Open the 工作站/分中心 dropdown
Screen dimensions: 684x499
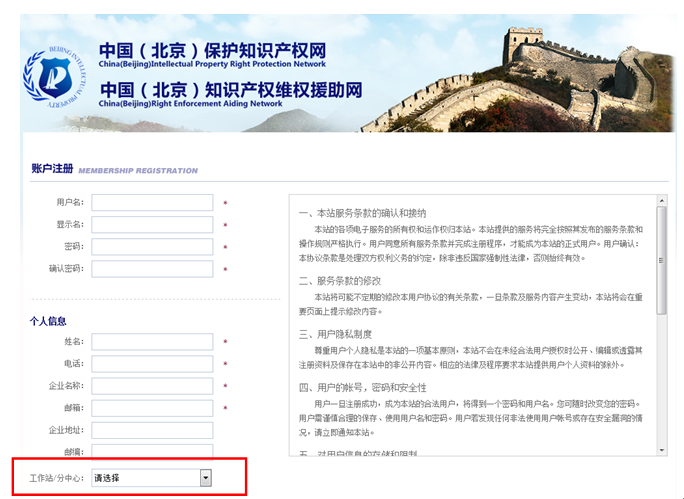(152, 478)
